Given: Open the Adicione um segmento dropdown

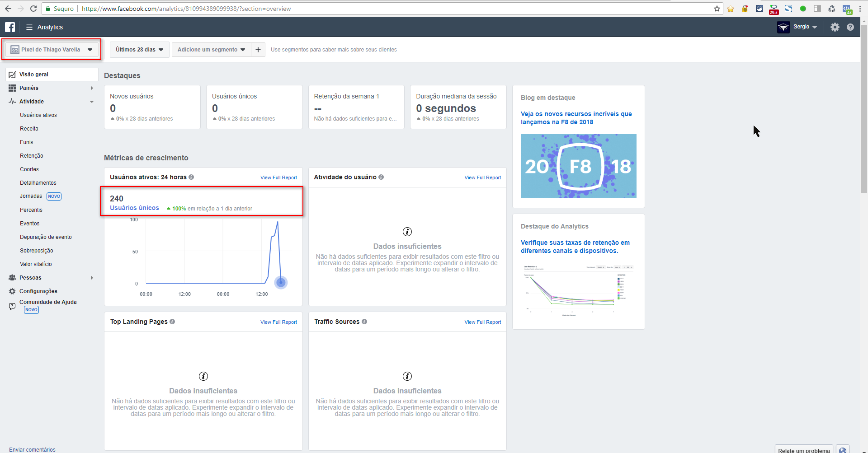Looking at the screenshot, I should (x=211, y=50).
